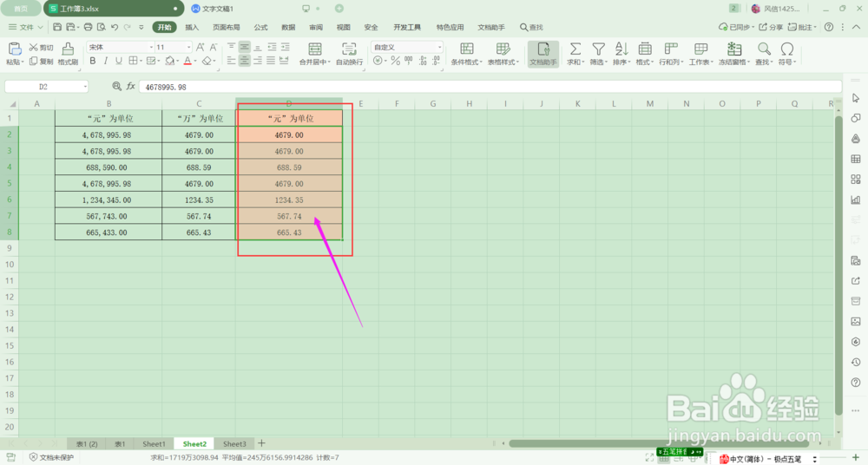Toggle vertical middle alignment

244,47
